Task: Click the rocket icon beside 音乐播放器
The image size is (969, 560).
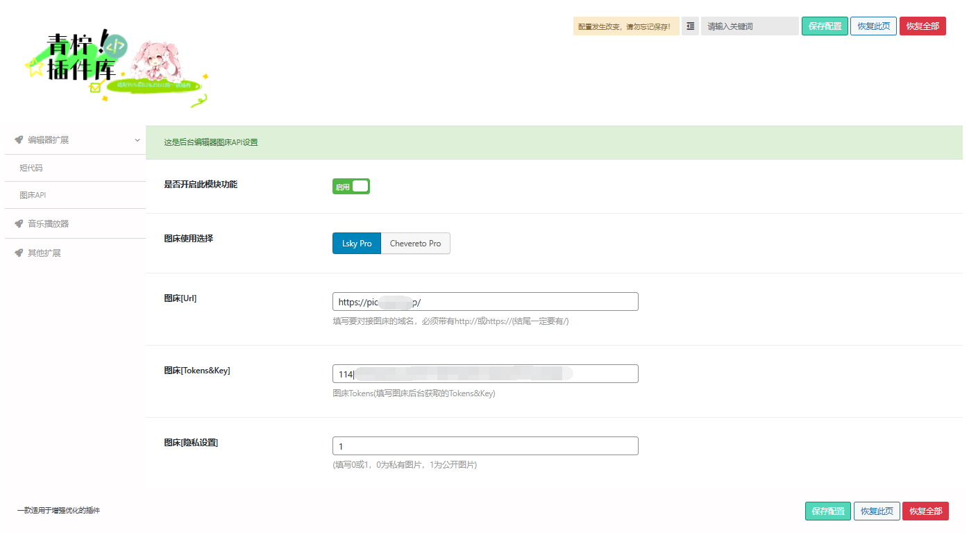Action: pos(19,223)
